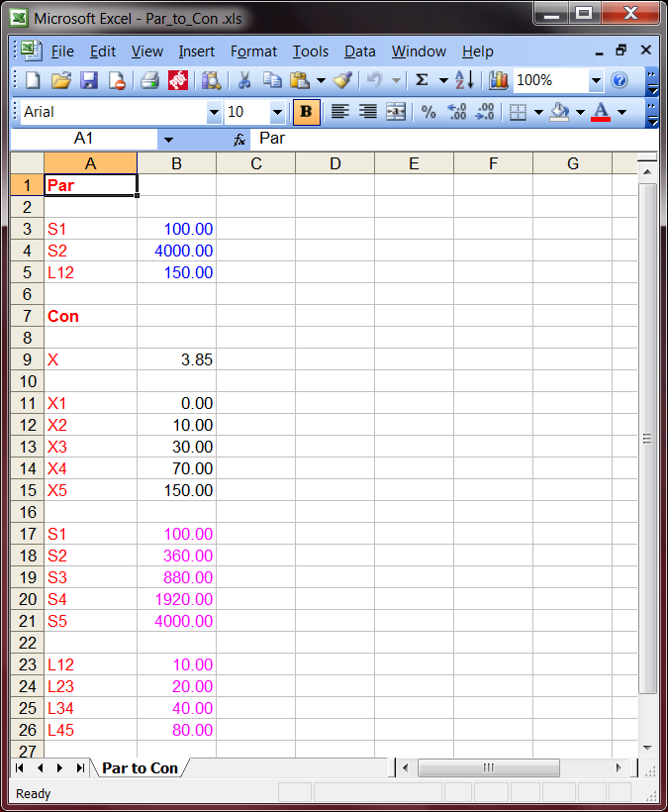Click the insert function fx icon

(x=239, y=140)
